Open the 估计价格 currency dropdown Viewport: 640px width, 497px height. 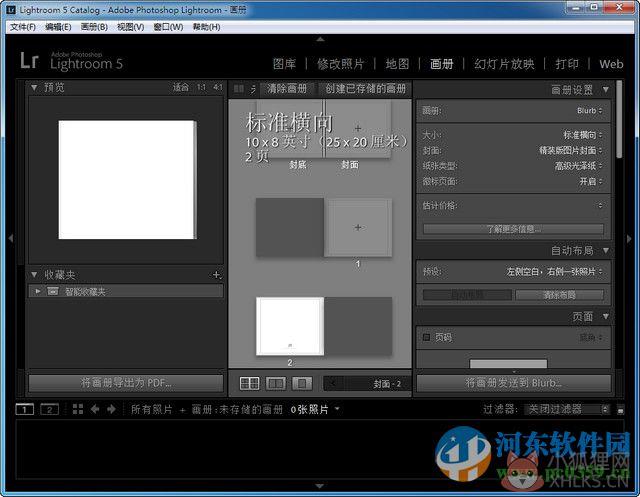point(600,205)
